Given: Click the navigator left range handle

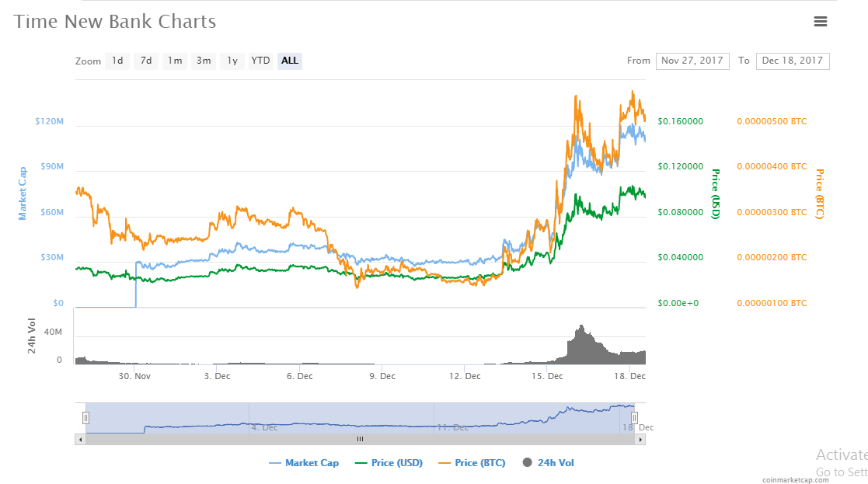Looking at the screenshot, I should coord(85,418).
